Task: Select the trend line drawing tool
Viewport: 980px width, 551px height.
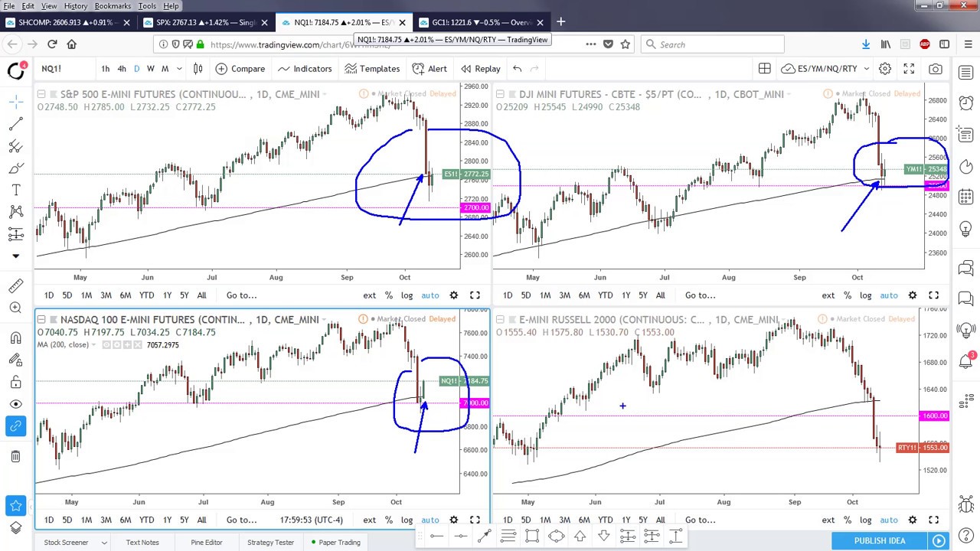Action: tap(15, 124)
